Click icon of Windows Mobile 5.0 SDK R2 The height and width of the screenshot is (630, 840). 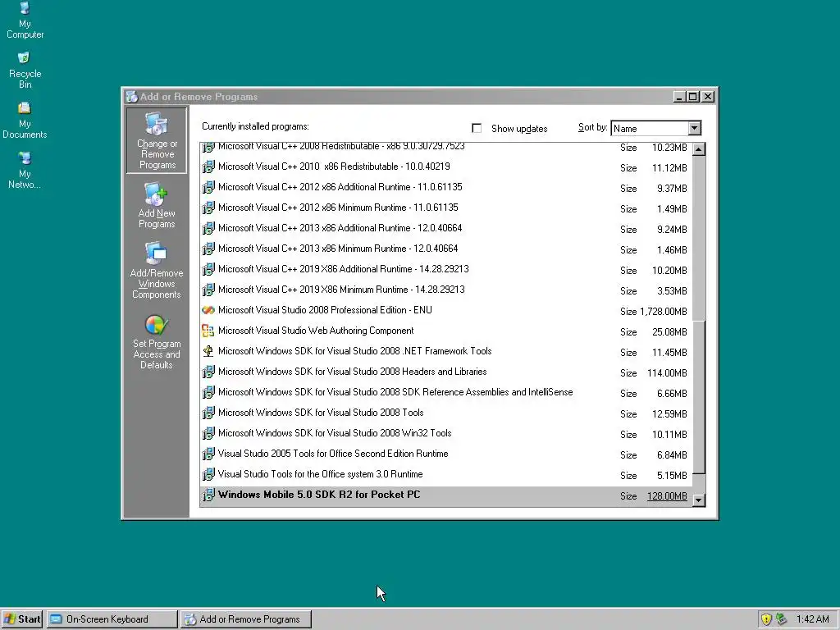point(208,495)
